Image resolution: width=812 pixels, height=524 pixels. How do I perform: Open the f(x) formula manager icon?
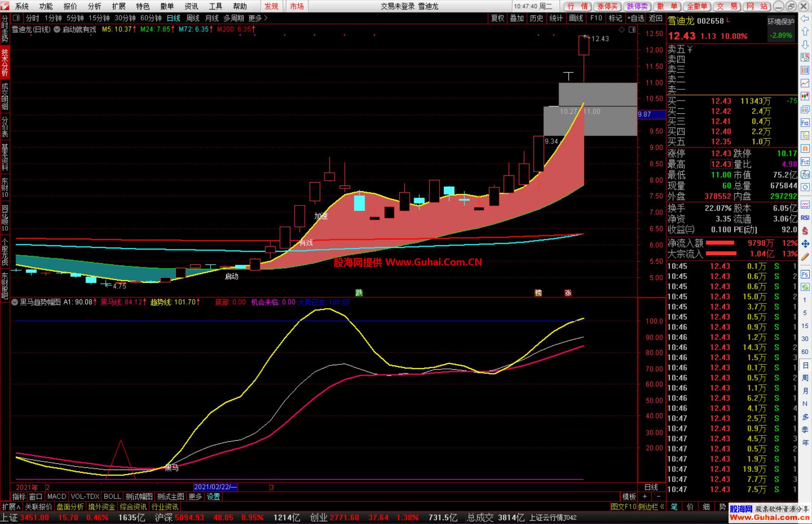(x=805, y=174)
